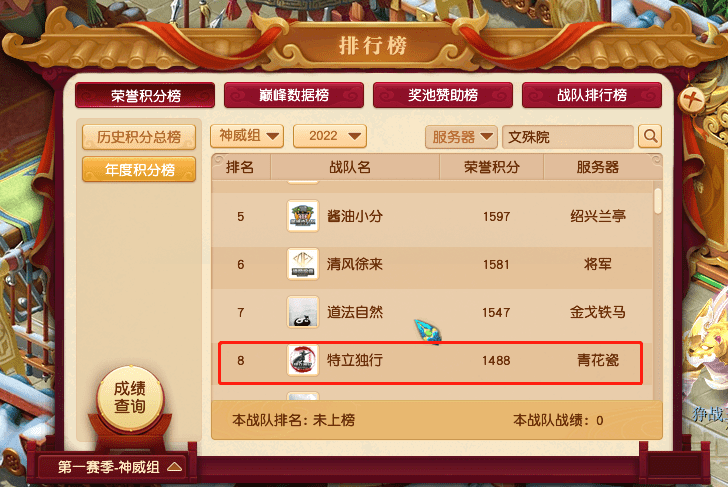The image size is (728, 487).
Task: Select the 荣誉积分榜 tab
Action: [145, 96]
